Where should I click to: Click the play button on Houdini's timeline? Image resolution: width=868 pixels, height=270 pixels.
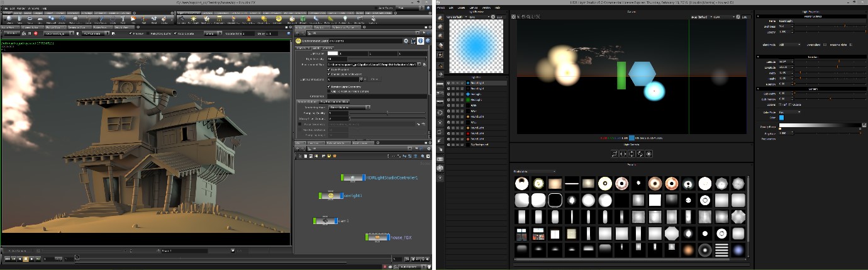tap(31, 259)
